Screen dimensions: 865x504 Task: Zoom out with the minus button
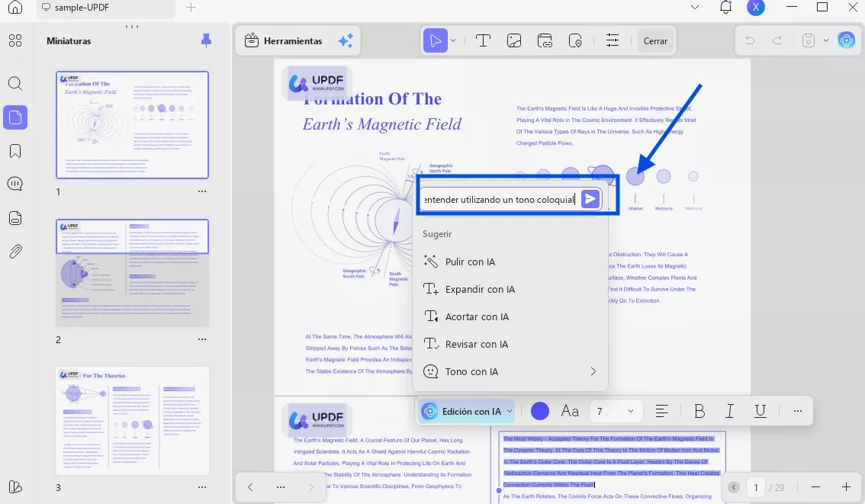(x=816, y=487)
